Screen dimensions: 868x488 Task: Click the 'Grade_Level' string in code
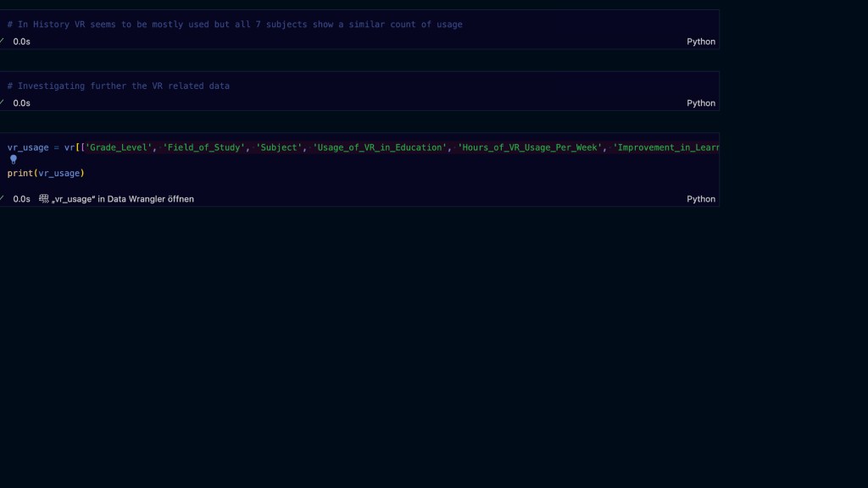[x=117, y=147]
